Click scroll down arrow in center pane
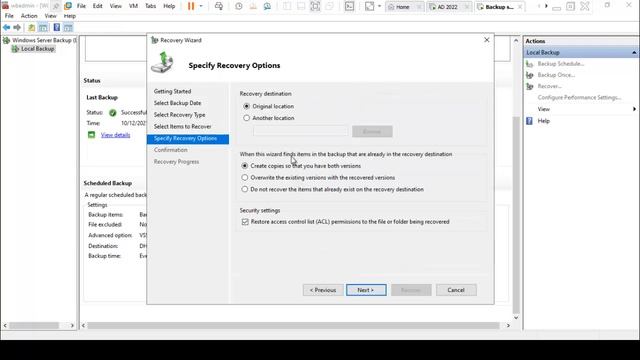The height and width of the screenshot is (360, 640). coord(516,318)
